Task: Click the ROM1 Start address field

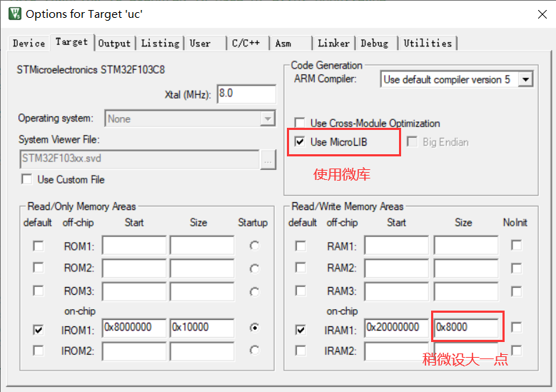Action: tap(134, 245)
